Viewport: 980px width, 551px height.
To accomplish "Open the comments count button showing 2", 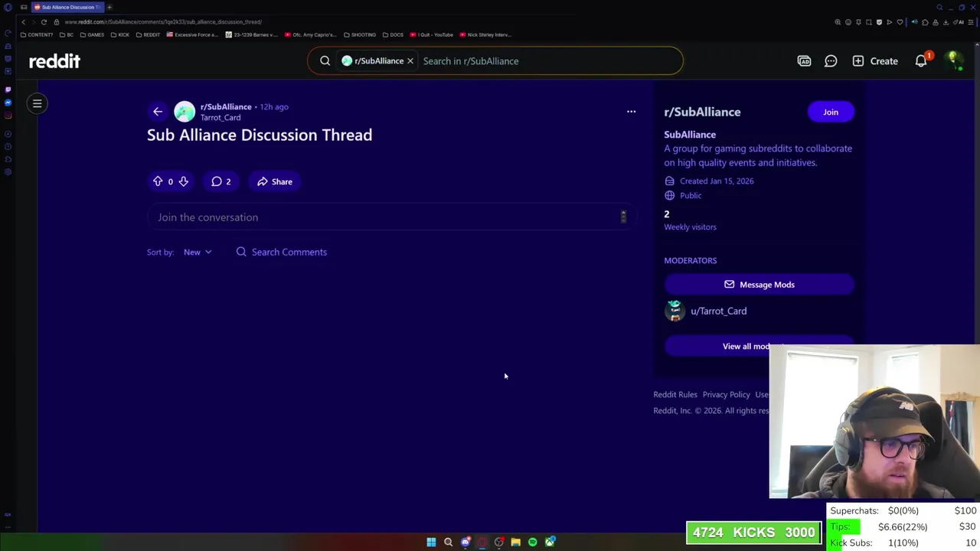I will pyautogui.click(x=221, y=181).
